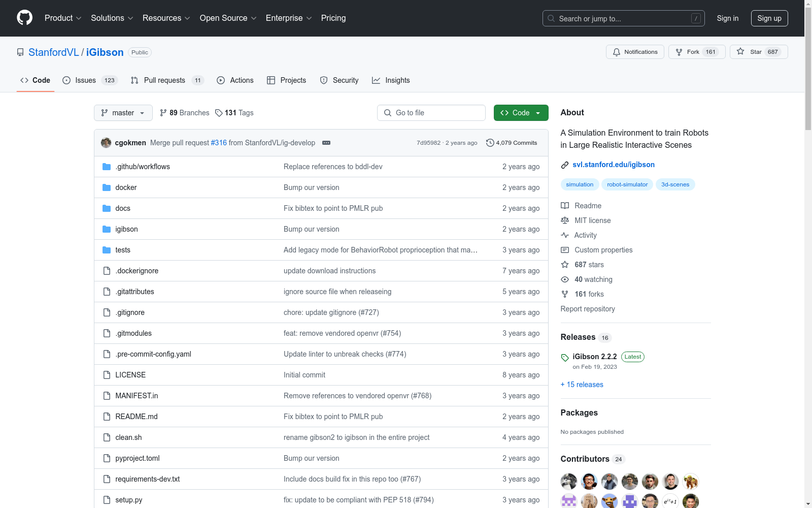812x508 pixels.
Task: Click the Go to file field
Action: tap(431, 113)
